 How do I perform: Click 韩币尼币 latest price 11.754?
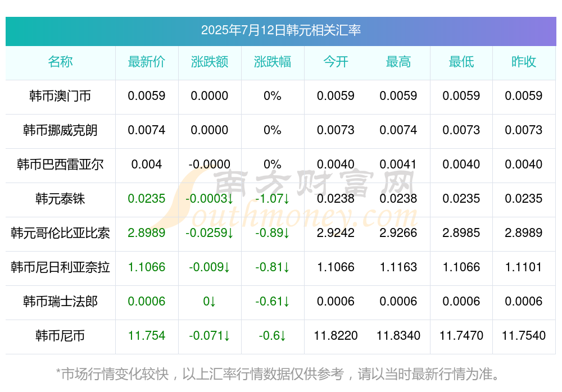click(x=147, y=336)
